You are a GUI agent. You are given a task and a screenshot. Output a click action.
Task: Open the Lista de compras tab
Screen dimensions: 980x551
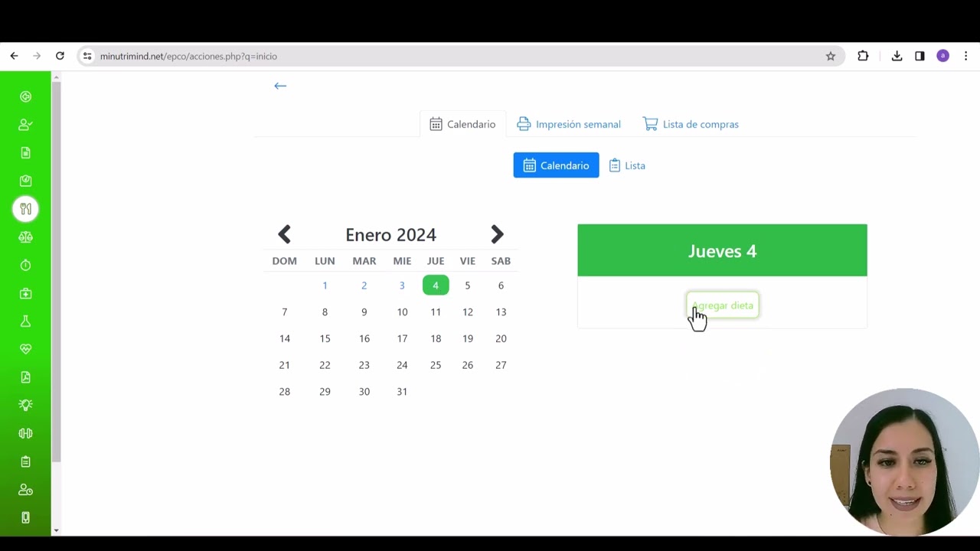click(691, 124)
